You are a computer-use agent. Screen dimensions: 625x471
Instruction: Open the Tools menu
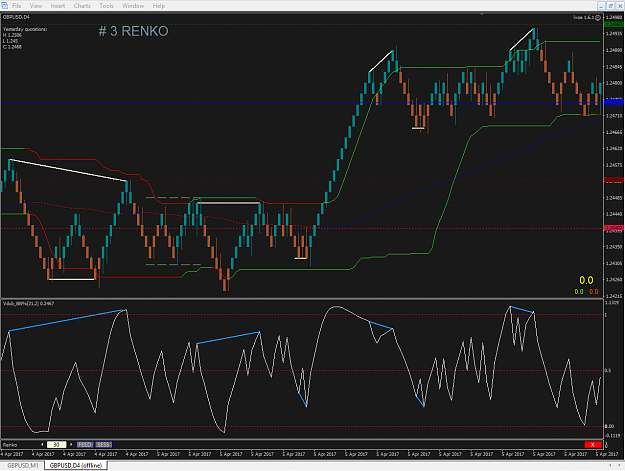[106, 6]
